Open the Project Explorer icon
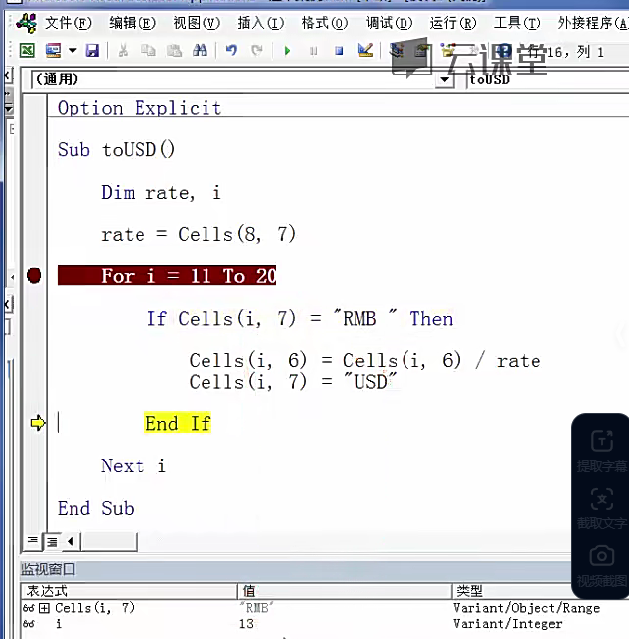 click(397, 51)
